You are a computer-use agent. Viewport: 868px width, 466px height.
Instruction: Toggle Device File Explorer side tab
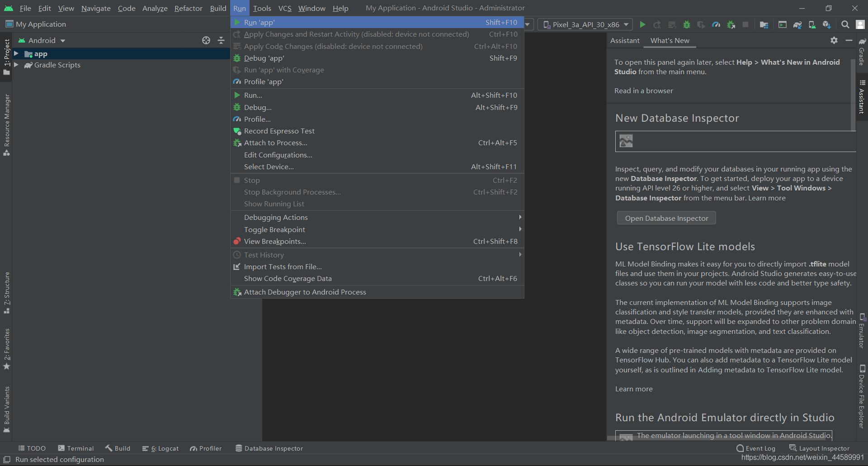[x=862, y=396]
